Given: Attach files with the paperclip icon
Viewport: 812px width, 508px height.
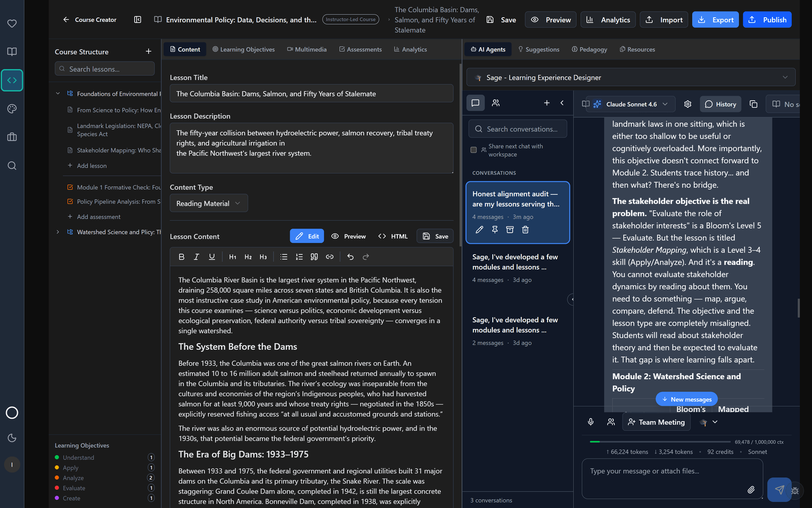Looking at the screenshot, I should pyautogui.click(x=751, y=490).
